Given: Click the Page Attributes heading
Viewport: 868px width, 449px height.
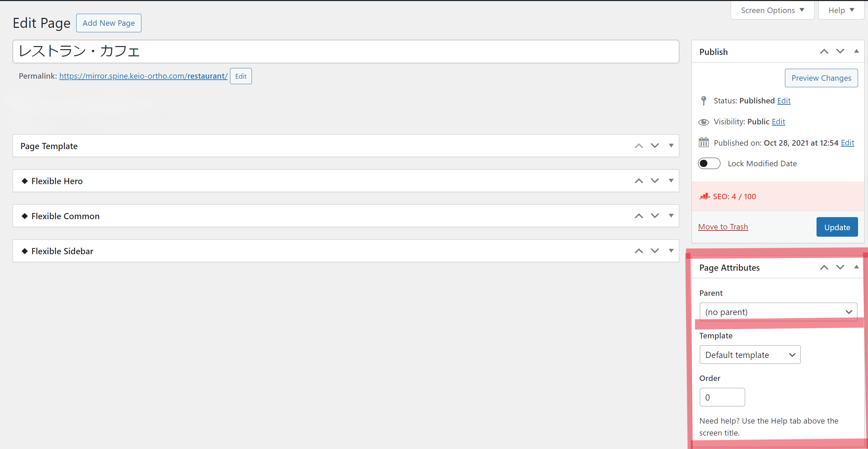Looking at the screenshot, I should tap(730, 268).
